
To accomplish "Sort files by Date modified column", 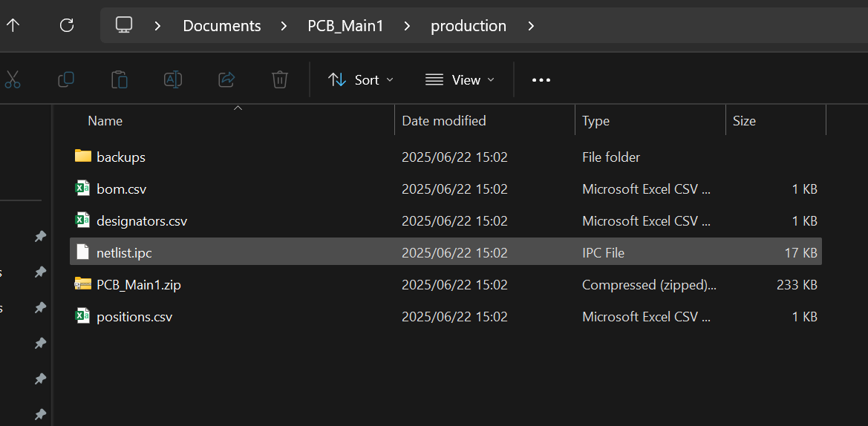I will 444,120.
